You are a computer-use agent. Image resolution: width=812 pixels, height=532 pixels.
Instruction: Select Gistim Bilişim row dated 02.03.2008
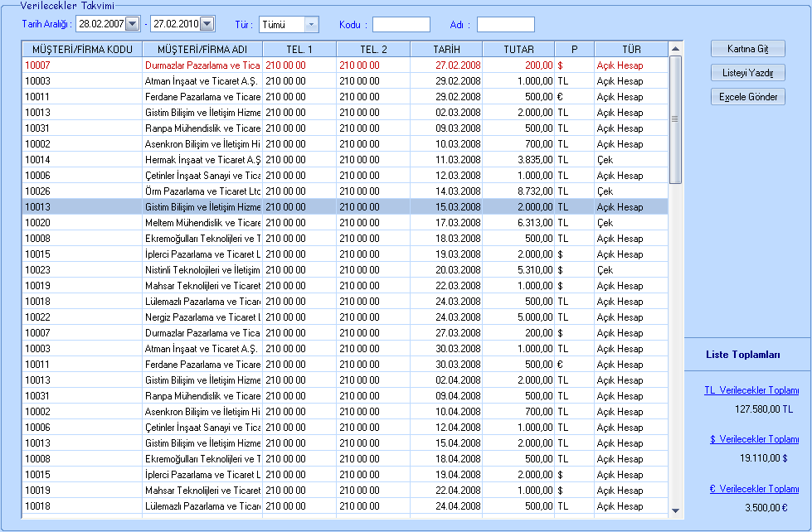[345, 113]
